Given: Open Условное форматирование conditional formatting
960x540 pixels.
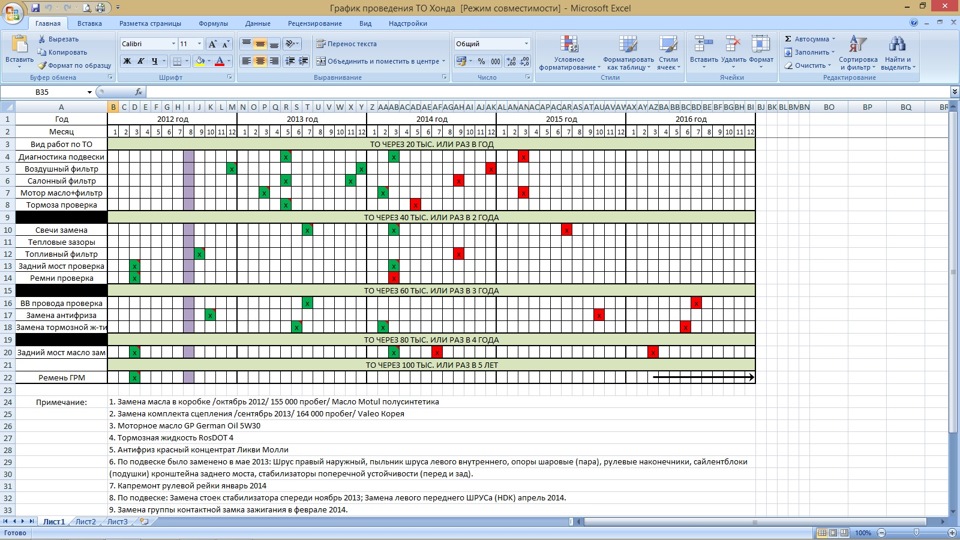Looking at the screenshot, I should (569, 53).
